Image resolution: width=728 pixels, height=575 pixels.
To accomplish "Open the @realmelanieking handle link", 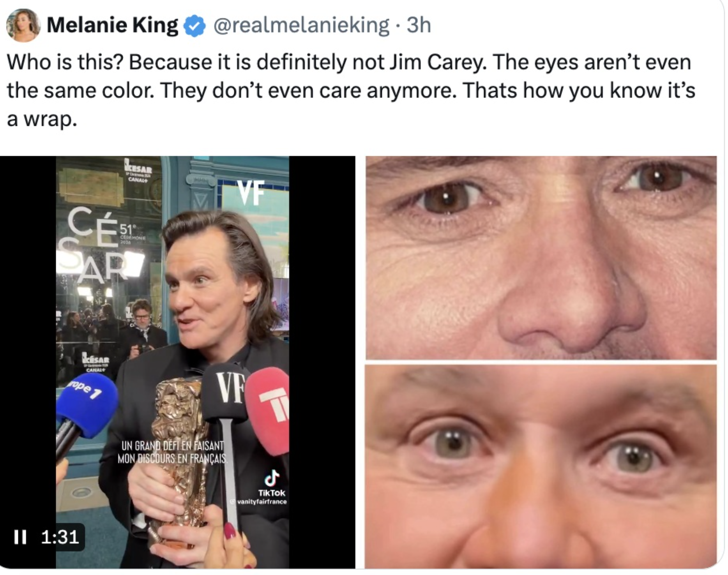I will (301, 26).
